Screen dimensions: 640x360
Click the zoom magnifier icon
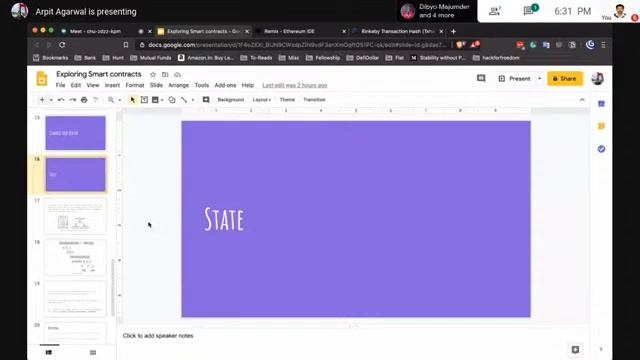click(x=111, y=100)
